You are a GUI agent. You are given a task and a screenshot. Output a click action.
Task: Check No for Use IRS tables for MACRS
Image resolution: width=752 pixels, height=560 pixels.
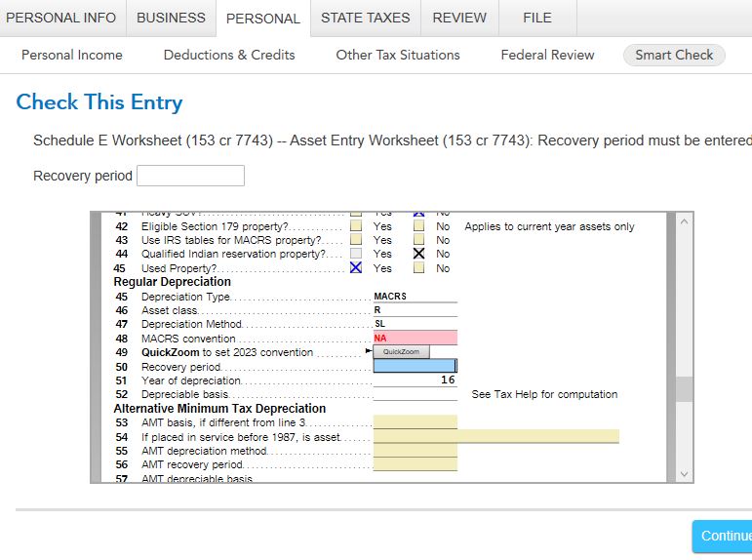click(x=418, y=240)
